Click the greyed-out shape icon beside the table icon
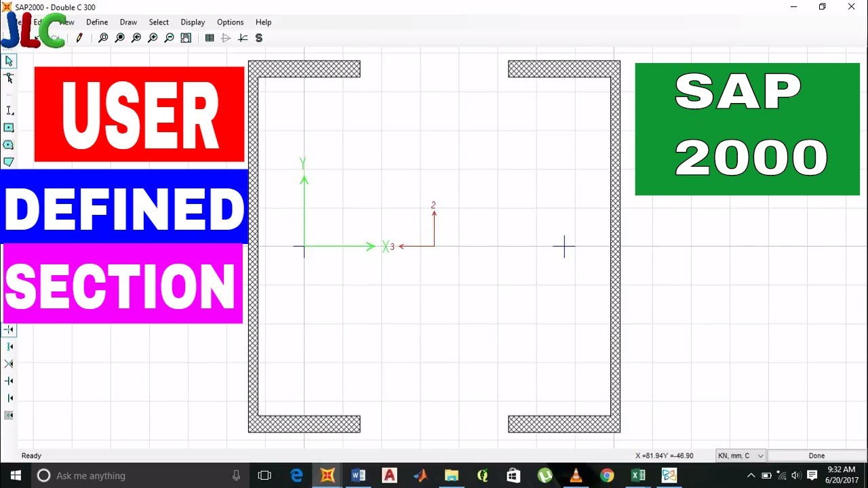This screenshot has height=488, width=868. 226,38
